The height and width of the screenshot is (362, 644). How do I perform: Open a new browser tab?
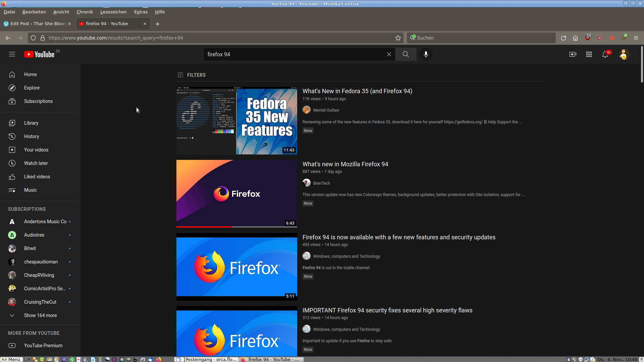tap(158, 24)
